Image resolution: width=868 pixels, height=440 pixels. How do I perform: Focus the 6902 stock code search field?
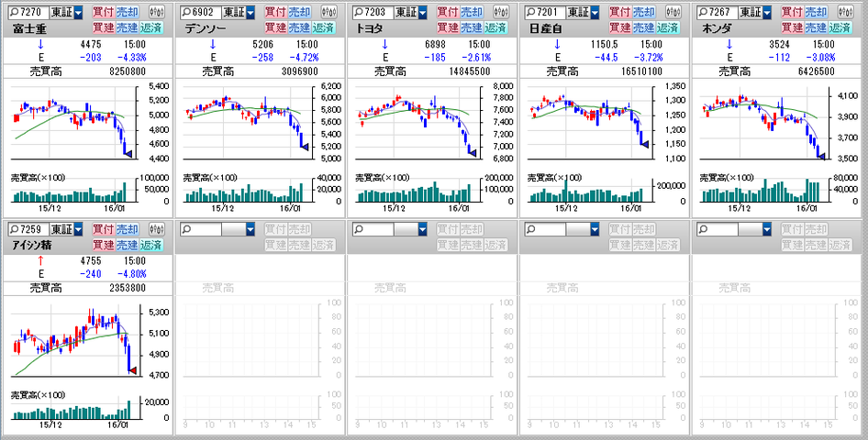coord(200,12)
